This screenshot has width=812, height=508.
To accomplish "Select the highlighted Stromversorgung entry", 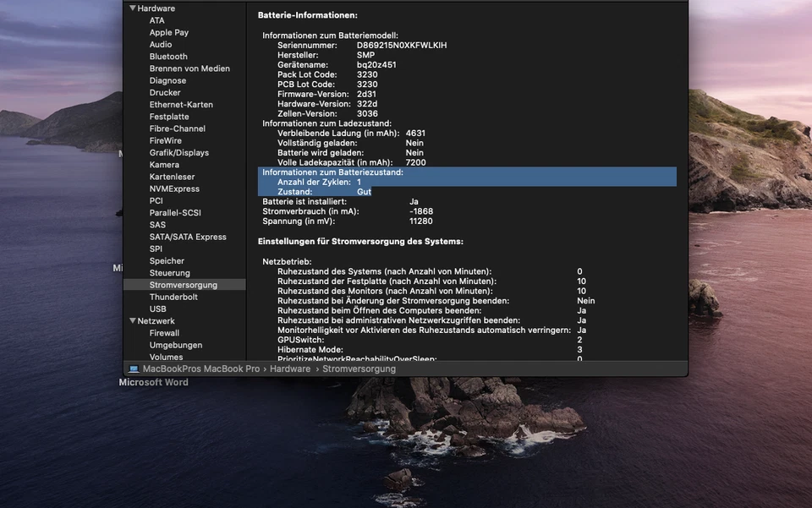I will point(184,285).
